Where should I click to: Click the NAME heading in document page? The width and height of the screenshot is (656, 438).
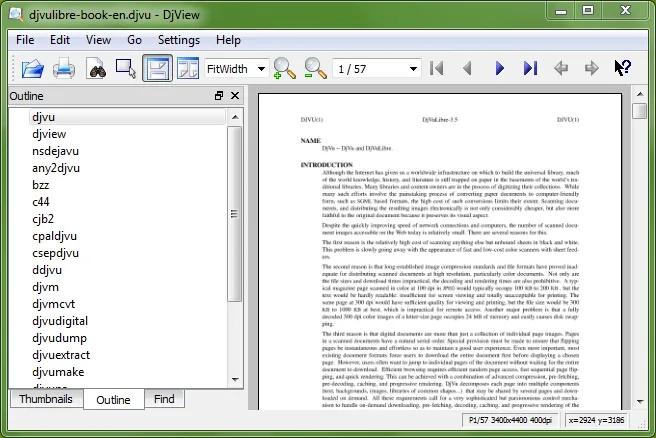pyautogui.click(x=310, y=141)
